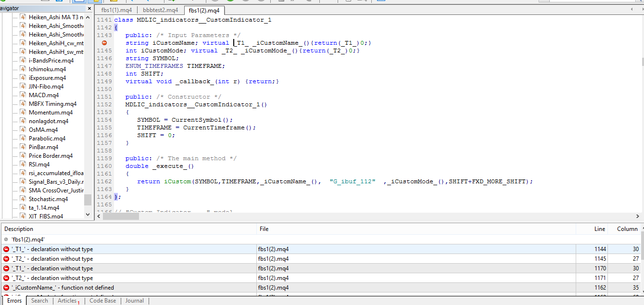644x305 pixels.
Task: Select the Errors tab
Action: coord(14,301)
